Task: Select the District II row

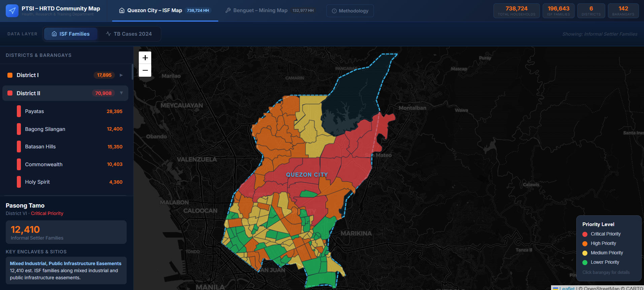Action: pyautogui.click(x=65, y=93)
